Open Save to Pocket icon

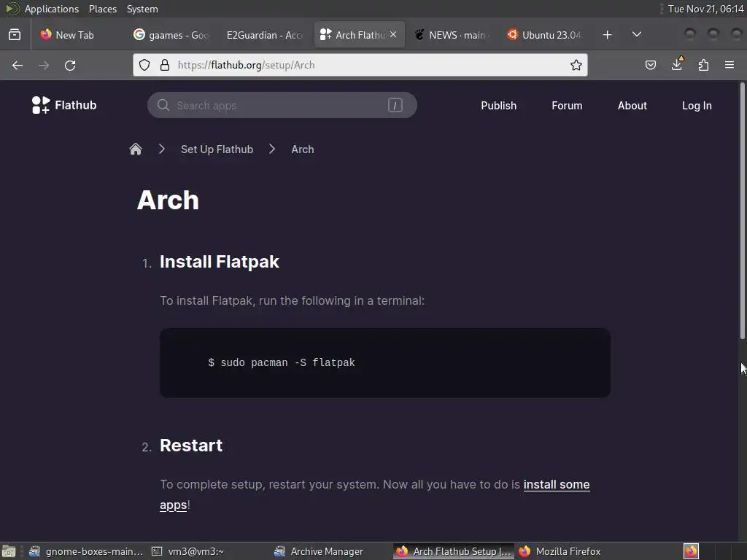pos(650,65)
